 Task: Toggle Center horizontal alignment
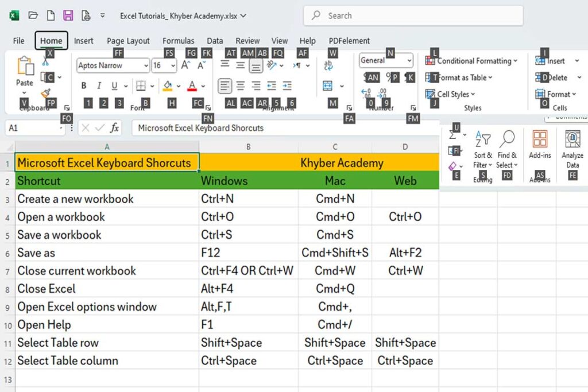241,86
